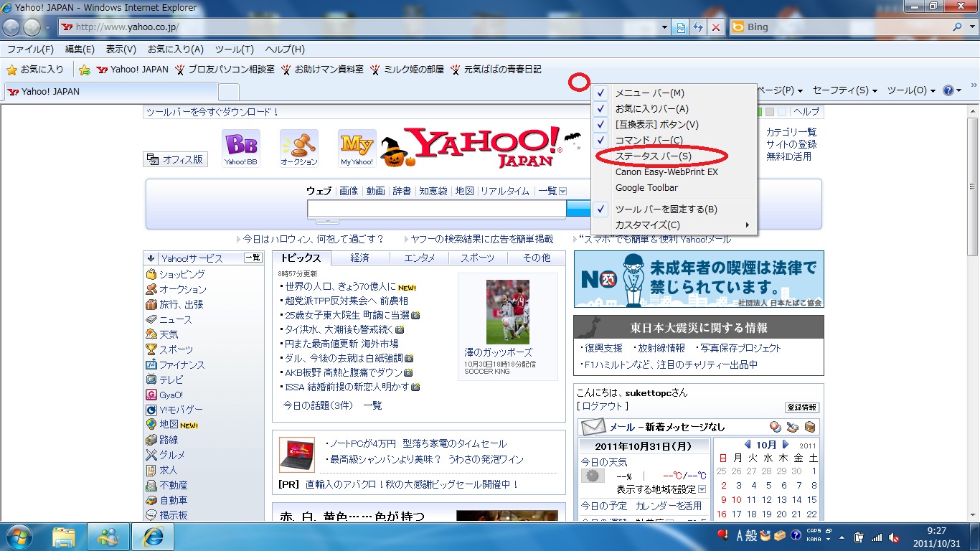Click the camera icon beside ISSA headline
The width and height of the screenshot is (980, 551).
(415, 387)
